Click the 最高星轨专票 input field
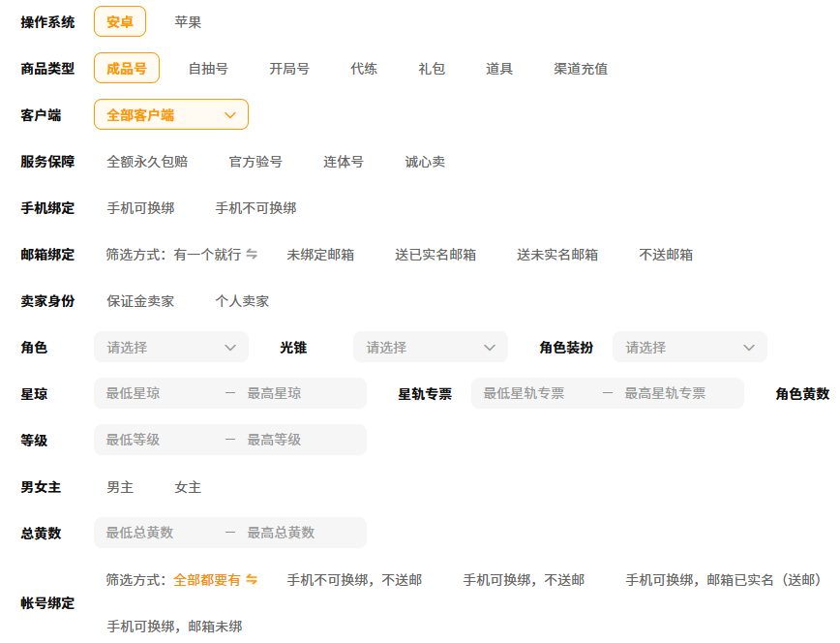 tap(675, 394)
